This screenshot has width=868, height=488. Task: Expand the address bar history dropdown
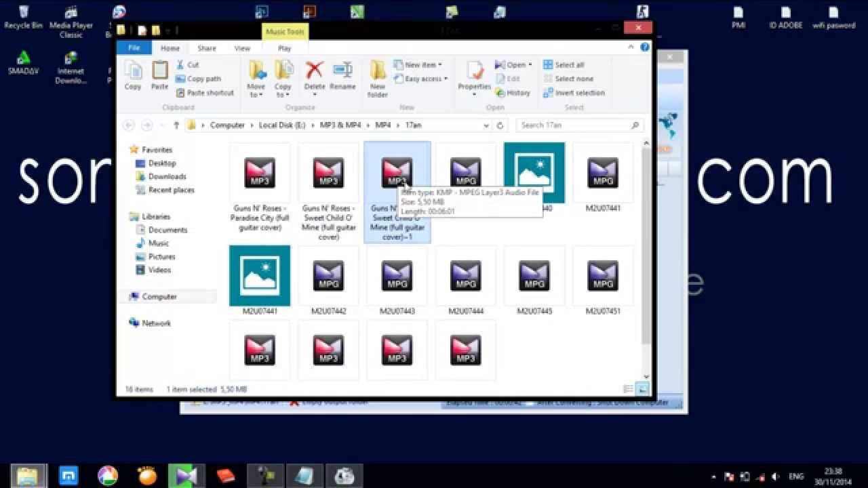point(486,125)
